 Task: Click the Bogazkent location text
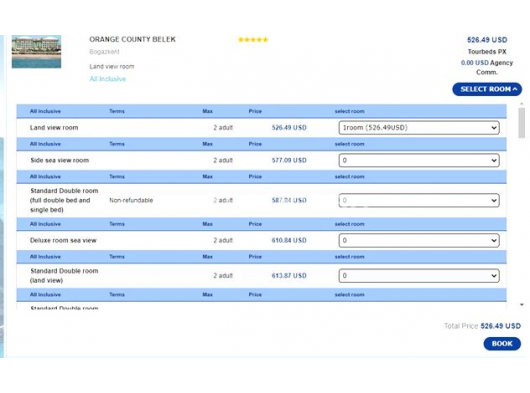click(x=104, y=52)
